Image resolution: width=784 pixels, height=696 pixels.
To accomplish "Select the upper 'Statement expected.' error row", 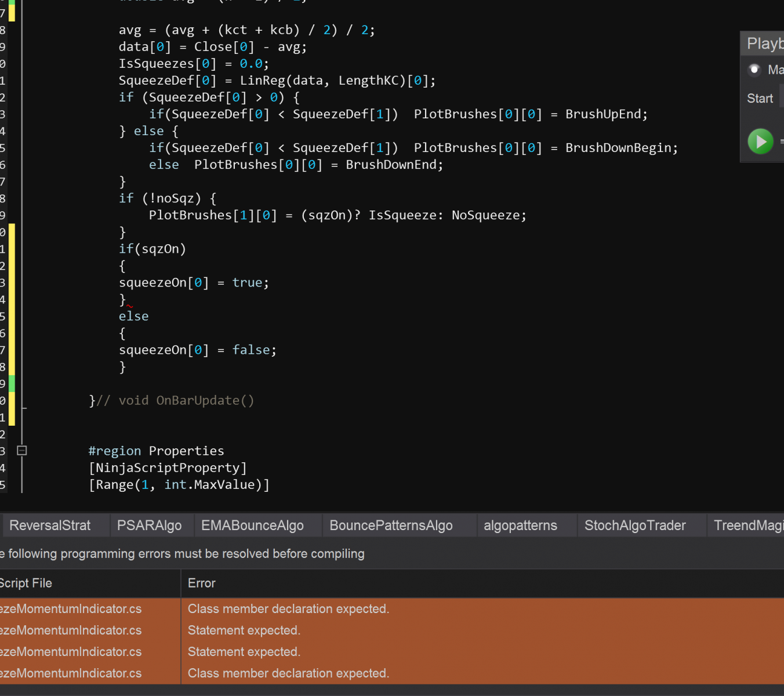I will point(392,630).
